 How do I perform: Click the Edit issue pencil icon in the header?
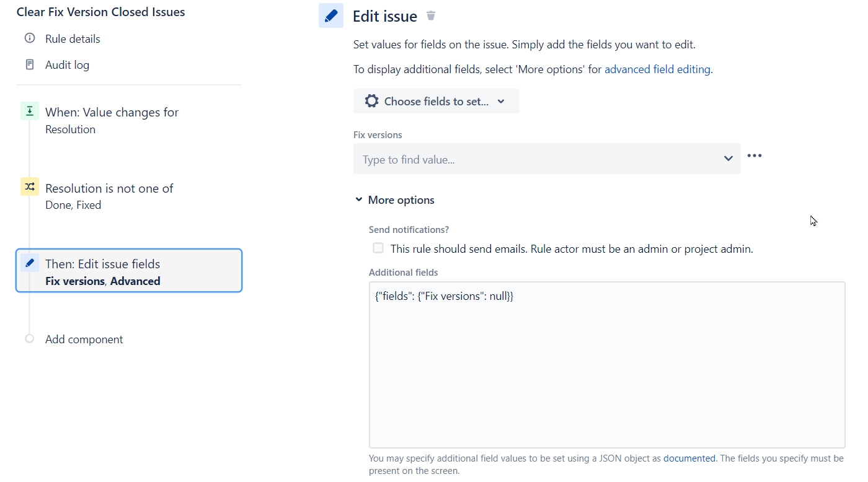click(x=330, y=15)
